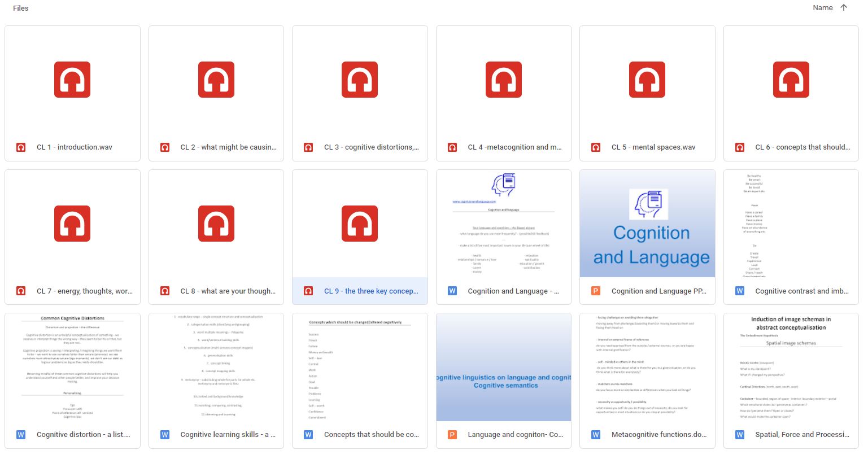Select filename text Cognitive contrast and imb
The height and width of the screenshot is (459, 868).
click(x=802, y=291)
